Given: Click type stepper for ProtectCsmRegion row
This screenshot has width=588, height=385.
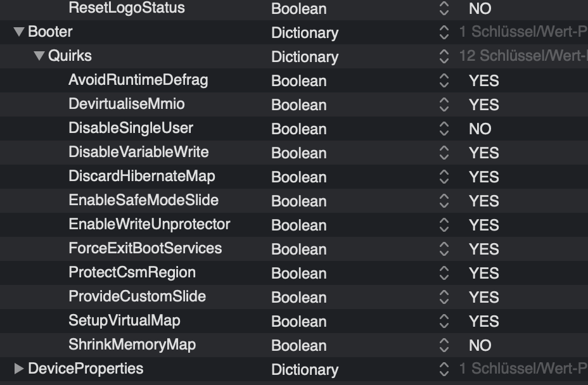Looking at the screenshot, I should click(444, 274).
